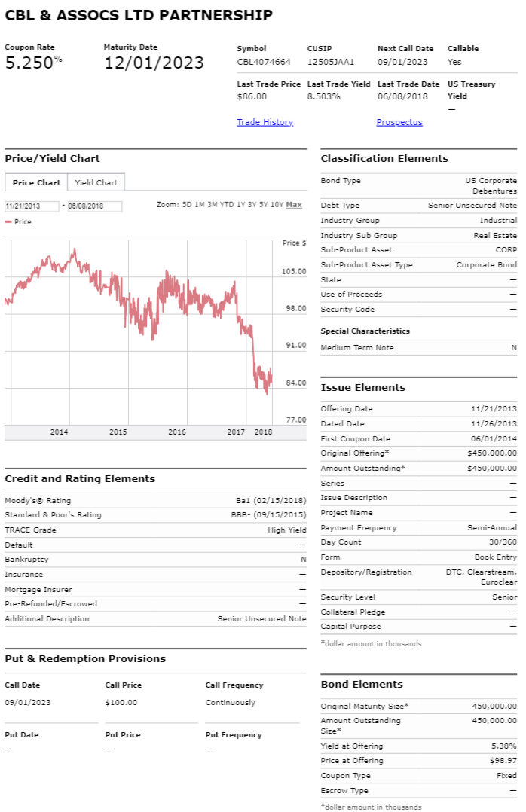
Task: Click the 2014 marker on chart timeline
Action: (59, 432)
